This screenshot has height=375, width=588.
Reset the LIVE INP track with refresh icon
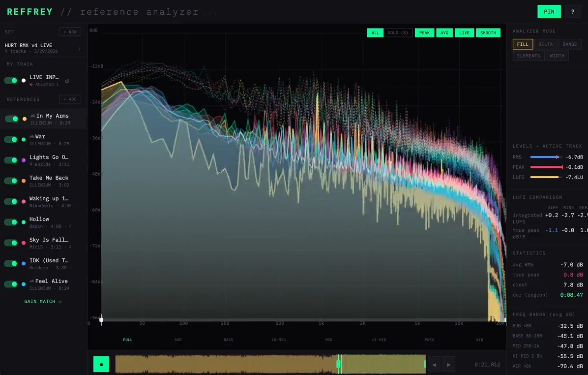tap(67, 81)
